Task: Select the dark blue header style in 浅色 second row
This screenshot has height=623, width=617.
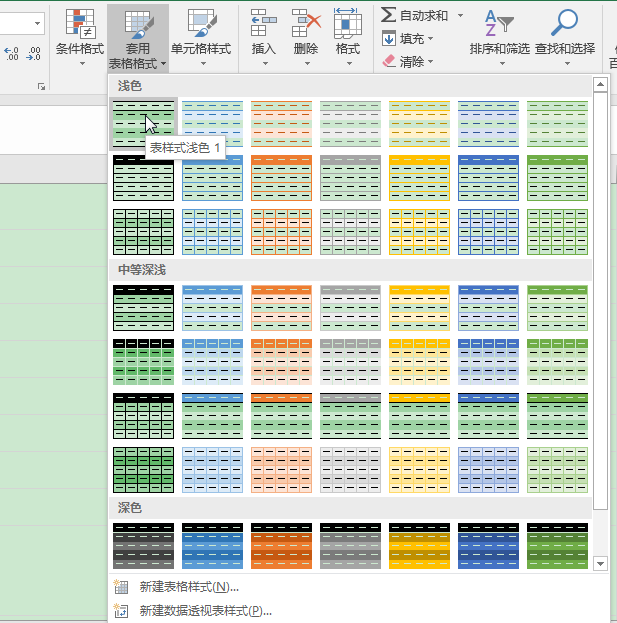Action: click(x=488, y=178)
